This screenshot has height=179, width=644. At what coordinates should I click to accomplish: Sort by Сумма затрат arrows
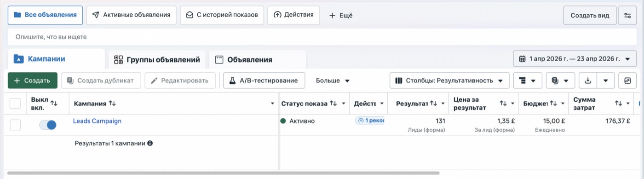click(x=619, y=104)
